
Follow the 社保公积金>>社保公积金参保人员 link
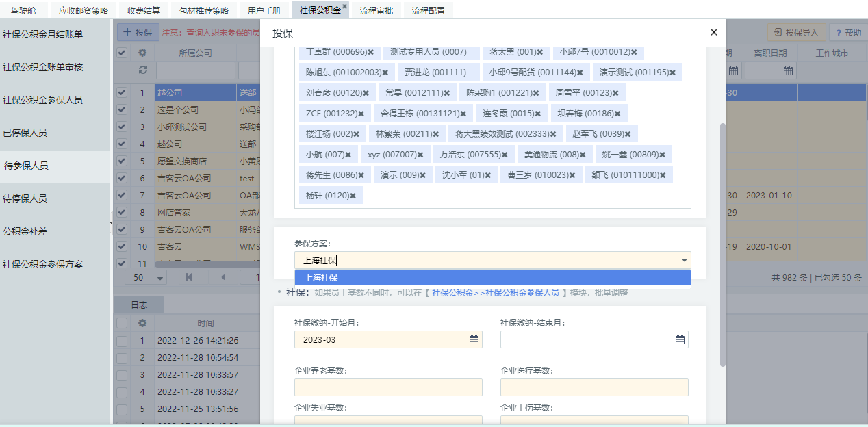496,292
